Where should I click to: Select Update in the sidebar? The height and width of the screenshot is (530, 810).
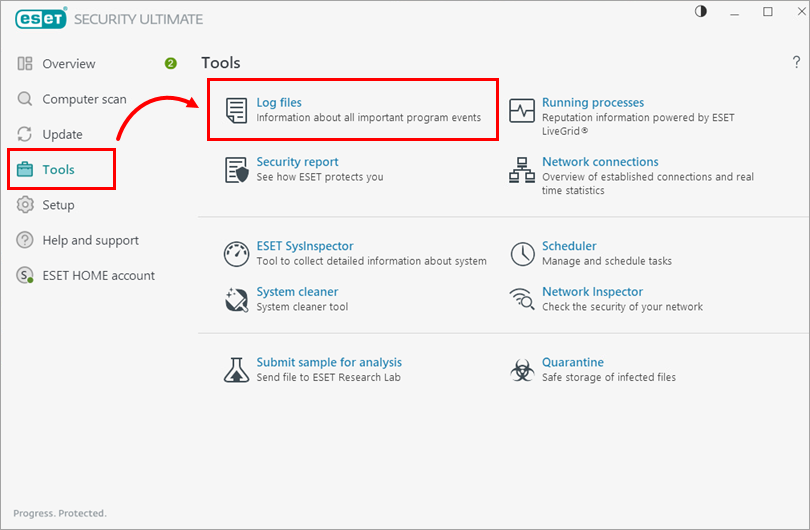click(62, 134)
